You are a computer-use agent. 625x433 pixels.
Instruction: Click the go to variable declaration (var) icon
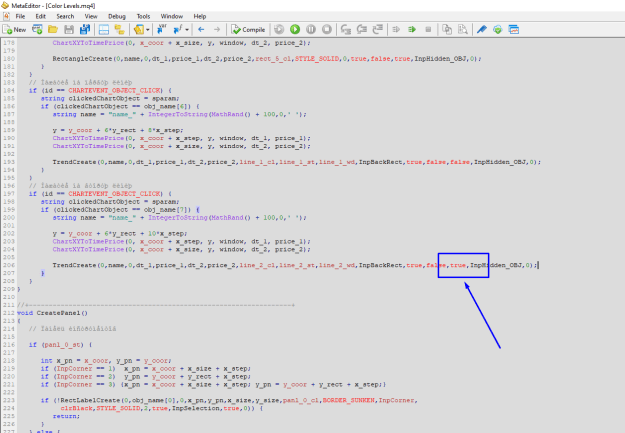click(x=162, y=30)
